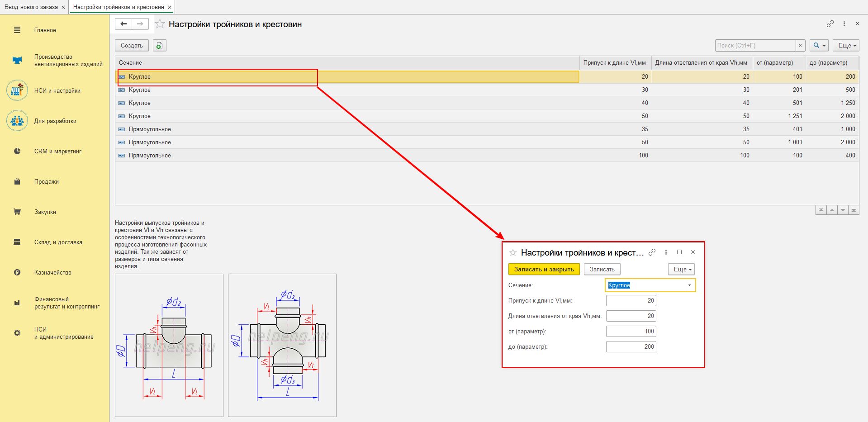
Task: Switch to the Ввод нового заказа tab
Action: point(31,7)
